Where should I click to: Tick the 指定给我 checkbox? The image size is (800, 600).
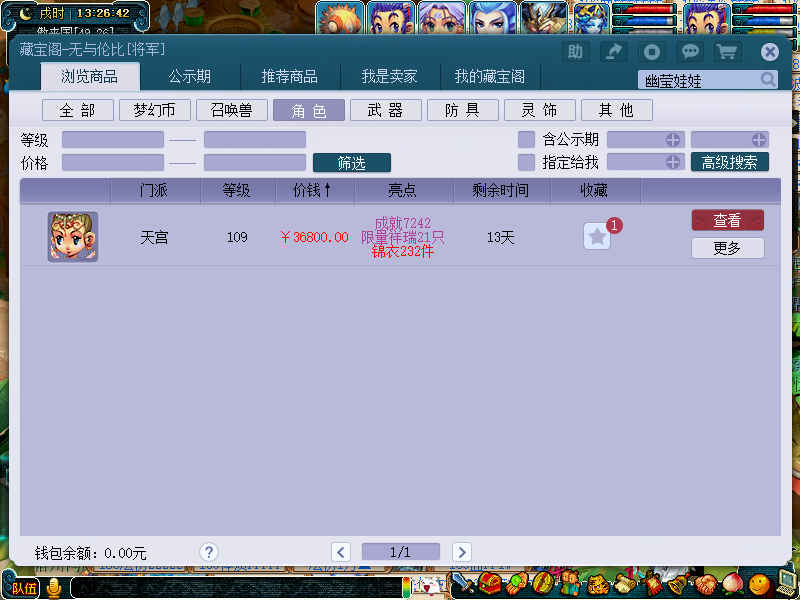tap(526, 162)
